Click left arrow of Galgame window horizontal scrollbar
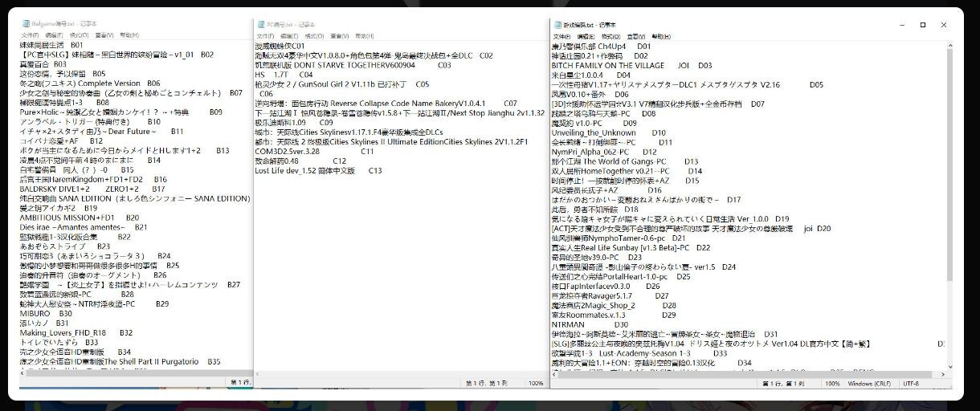Screen dimensions: 980x411 (24, 373)
